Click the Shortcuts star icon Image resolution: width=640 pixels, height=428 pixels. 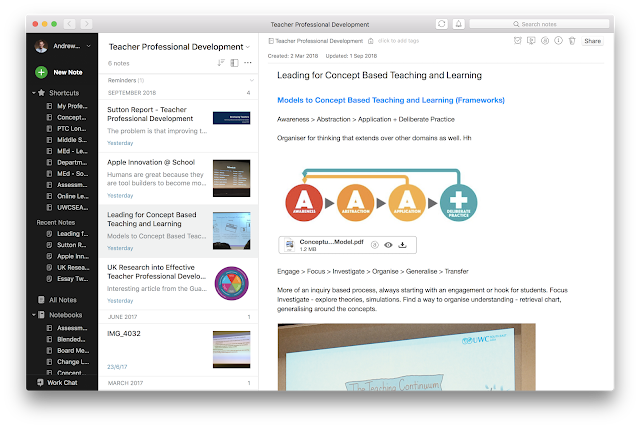pos(41,93)
